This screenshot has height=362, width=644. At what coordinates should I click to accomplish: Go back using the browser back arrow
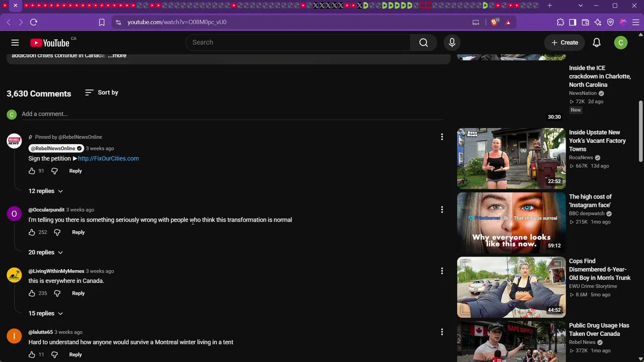pyautogui.click(x=9, y=22)
